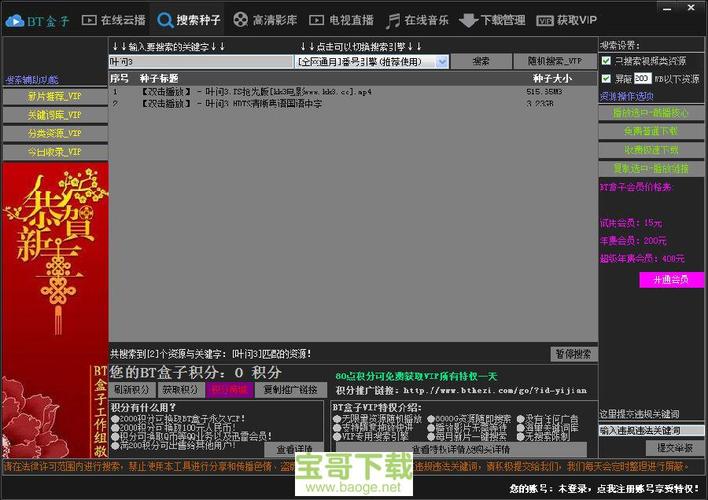Click the 提交举报 submit report button
Viewport: 708px width, 500px height.
pyautogui.click(x=675, y=448)
